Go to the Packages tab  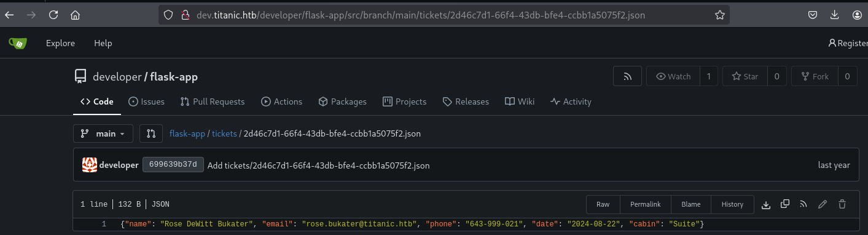(x=342, y=102)
